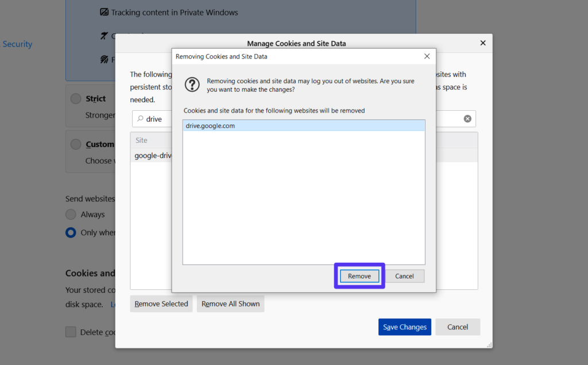Screen dimensions: 588x365
Task: Select the Strict tracking protection radio button
Action: (x=75, y=98)
